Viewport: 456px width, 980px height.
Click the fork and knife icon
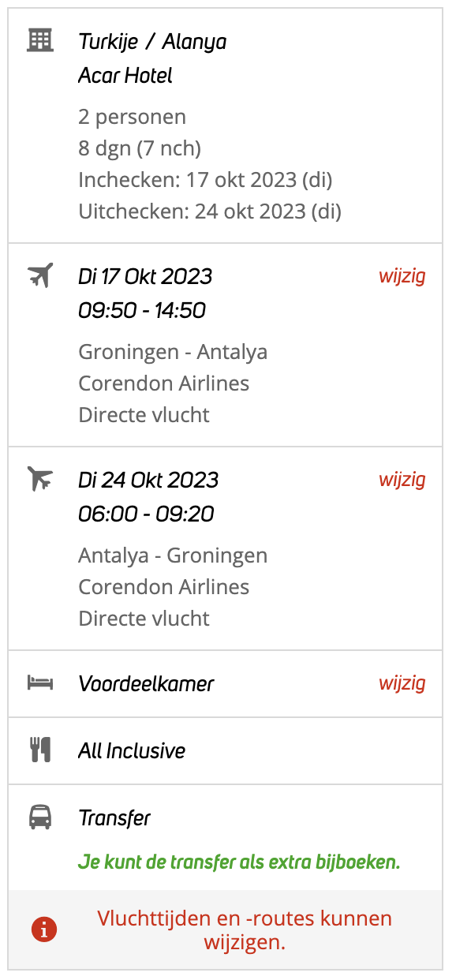pyautogui.click(x=40, y=750)
